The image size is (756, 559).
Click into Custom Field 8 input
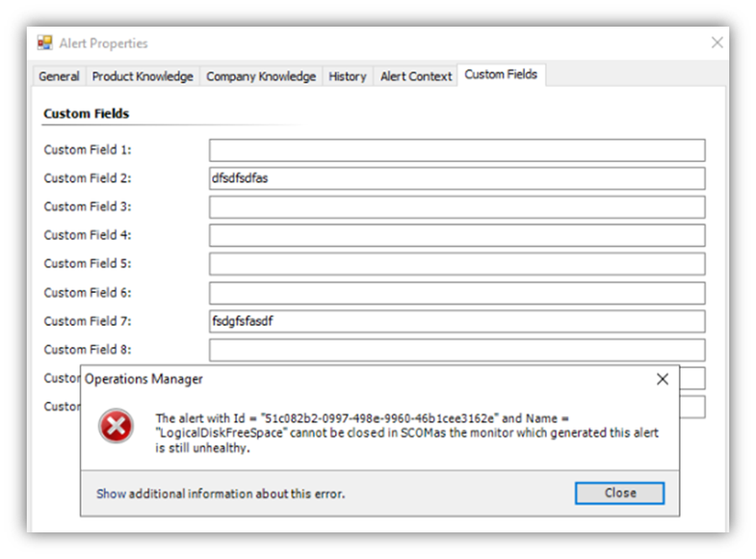(457, 350)
